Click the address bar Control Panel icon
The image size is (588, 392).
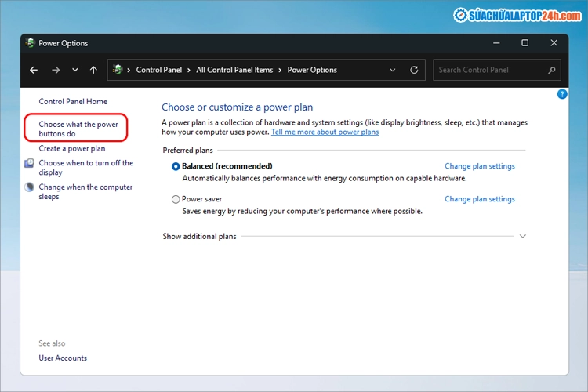pos(118,70)
